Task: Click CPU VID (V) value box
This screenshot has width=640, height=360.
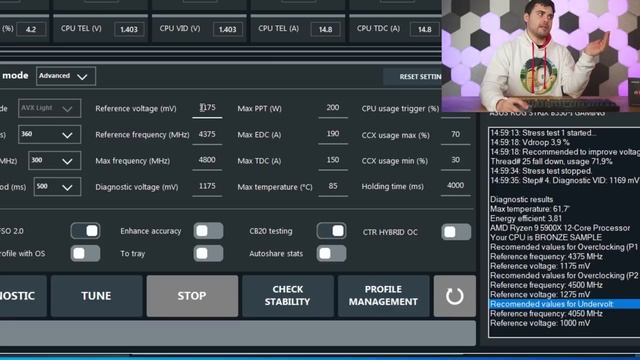Action: pos(227,29)
